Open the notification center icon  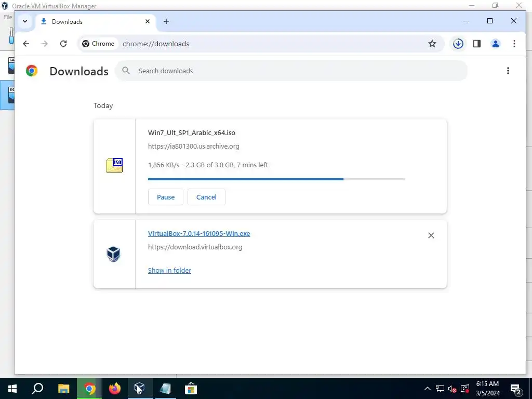click(x=516, y=389)
